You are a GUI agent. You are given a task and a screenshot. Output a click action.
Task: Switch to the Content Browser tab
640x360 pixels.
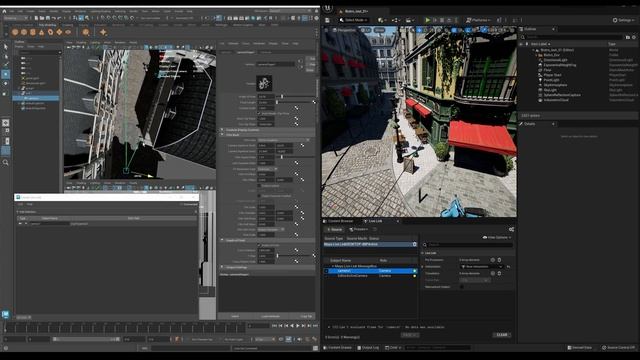coord(338,221)
